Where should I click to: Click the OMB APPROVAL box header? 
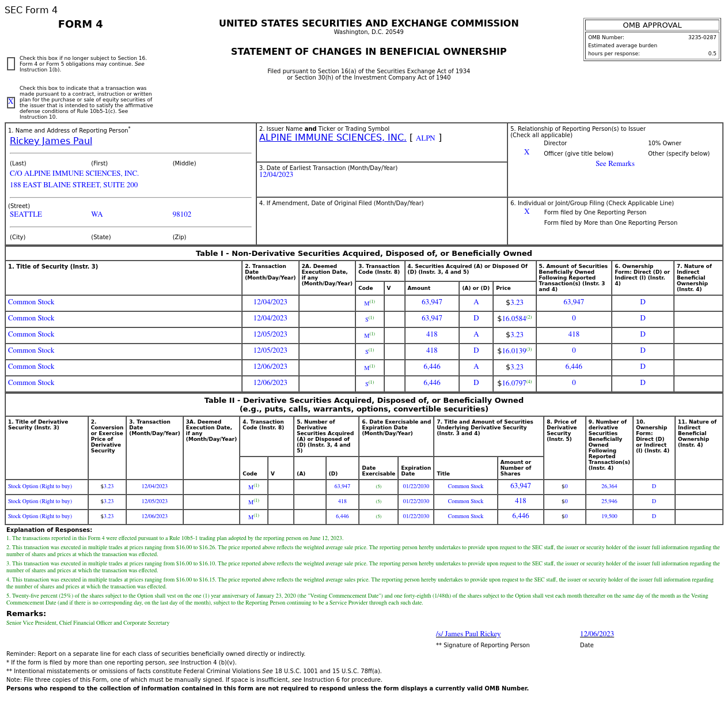(652, 25)
